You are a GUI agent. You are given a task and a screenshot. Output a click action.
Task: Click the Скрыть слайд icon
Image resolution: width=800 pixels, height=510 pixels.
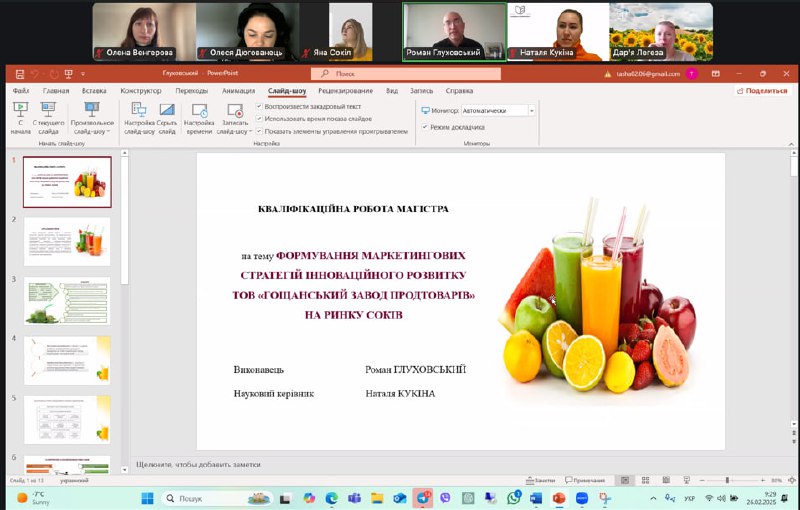[x=166, y=112]
